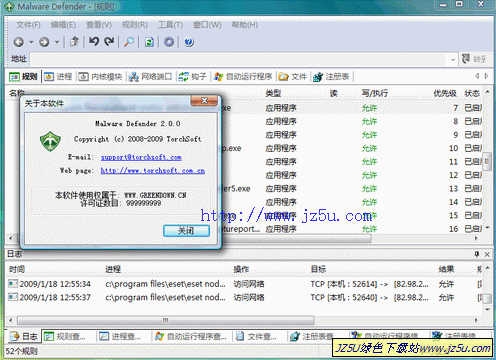Image resolution: width=496 pixels, height=360 pixels.
Task: Switch to the 进程 tab
Action: click(x=58, y=77)
